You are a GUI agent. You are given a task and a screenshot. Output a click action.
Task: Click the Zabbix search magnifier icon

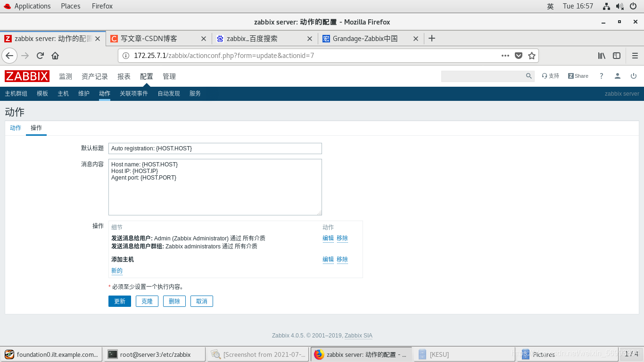click(529, 76)
